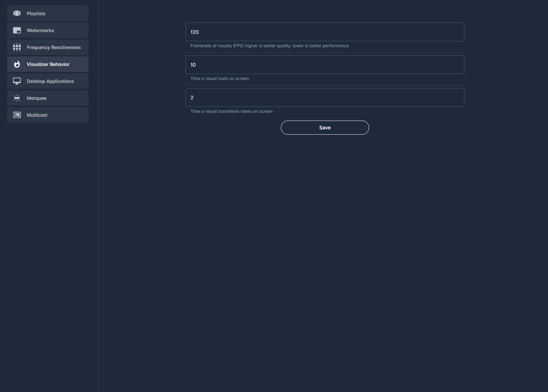The image size is (548, 392).
Task: Select the Visualizer Behavior menu label
Action: [x=48, y=65]
